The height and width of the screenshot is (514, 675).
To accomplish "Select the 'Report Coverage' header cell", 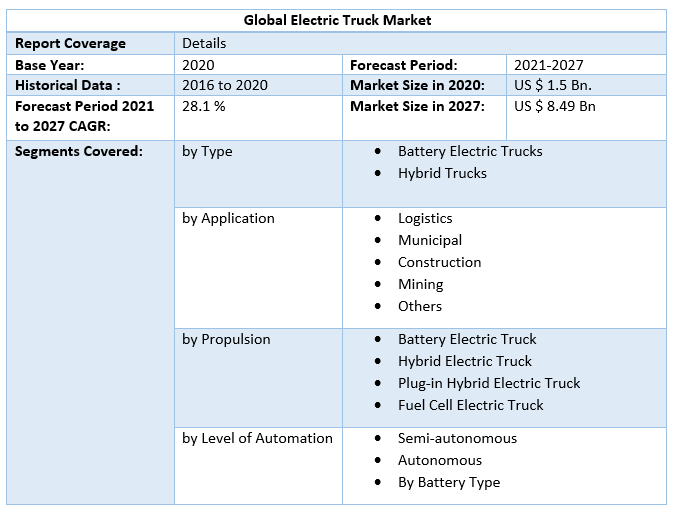I will (x=70, y=43).
